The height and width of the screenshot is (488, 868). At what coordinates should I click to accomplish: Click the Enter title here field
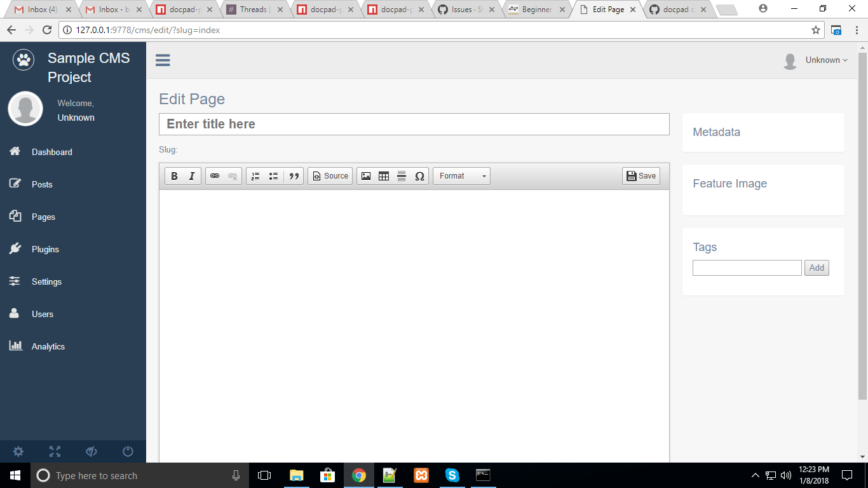coord(414,124)
